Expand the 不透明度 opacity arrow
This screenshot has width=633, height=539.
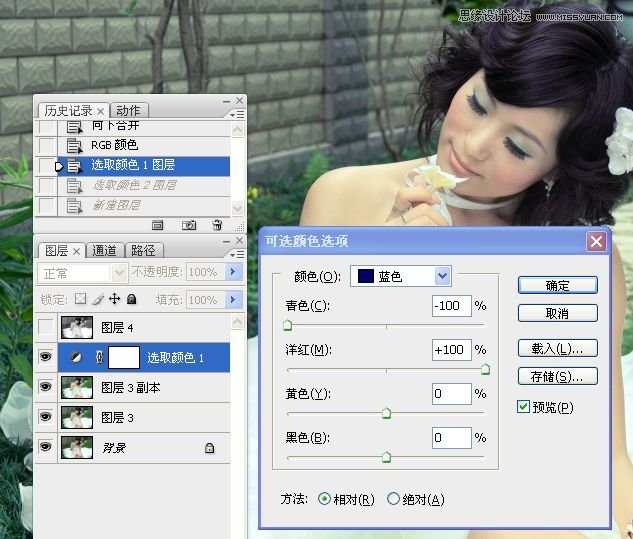(x=233, y=272)
